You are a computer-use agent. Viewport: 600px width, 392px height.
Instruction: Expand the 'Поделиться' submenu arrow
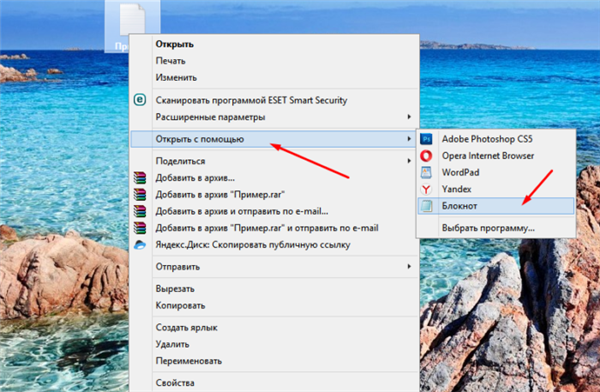[409, 161]
